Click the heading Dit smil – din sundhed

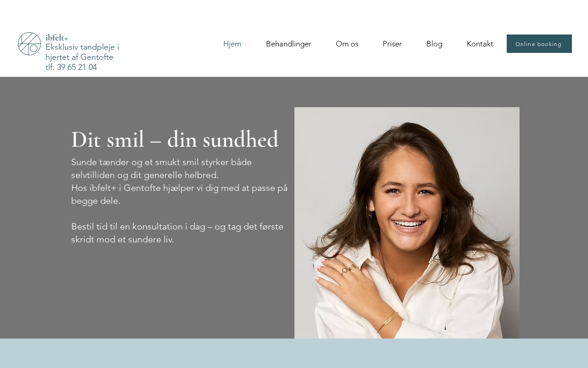[x=175, y=139]
